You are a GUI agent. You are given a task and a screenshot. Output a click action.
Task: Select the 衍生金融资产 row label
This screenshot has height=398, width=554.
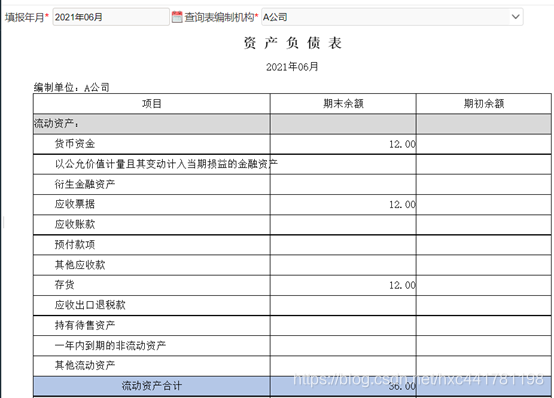[x=85, y=184]
